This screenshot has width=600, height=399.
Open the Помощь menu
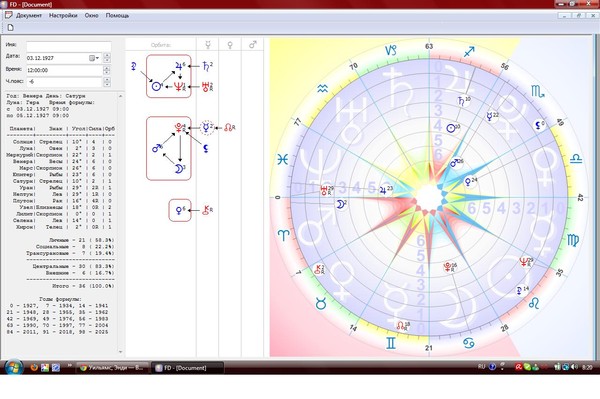point(117,16)
